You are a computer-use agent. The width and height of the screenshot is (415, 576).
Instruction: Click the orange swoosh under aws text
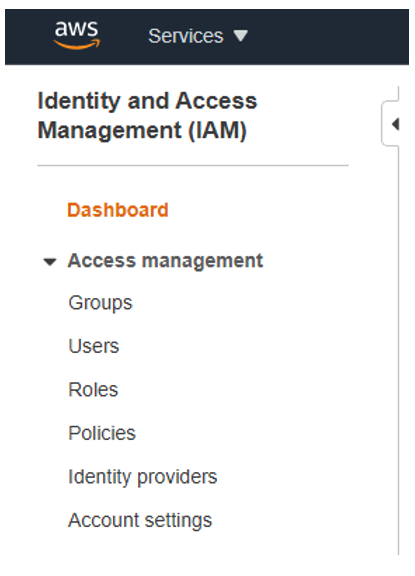tap(76, 45)
